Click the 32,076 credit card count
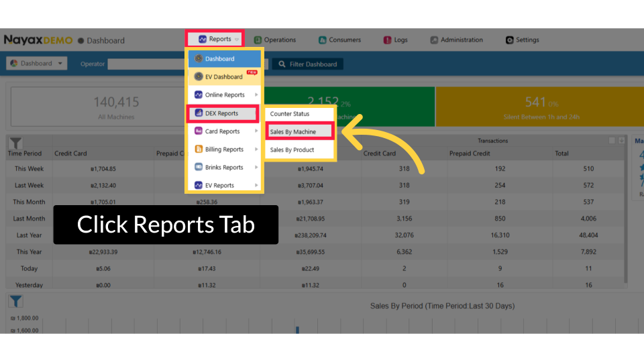 [404, 235]
